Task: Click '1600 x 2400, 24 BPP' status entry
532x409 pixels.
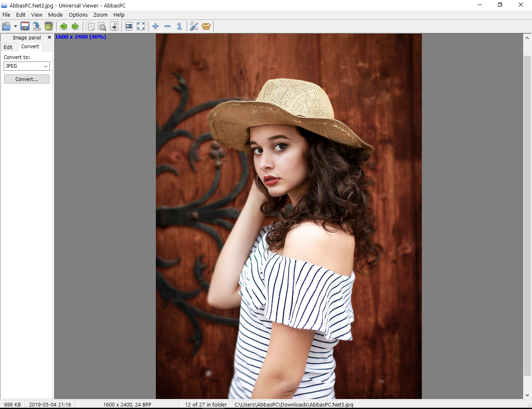Action: (127, 404)
